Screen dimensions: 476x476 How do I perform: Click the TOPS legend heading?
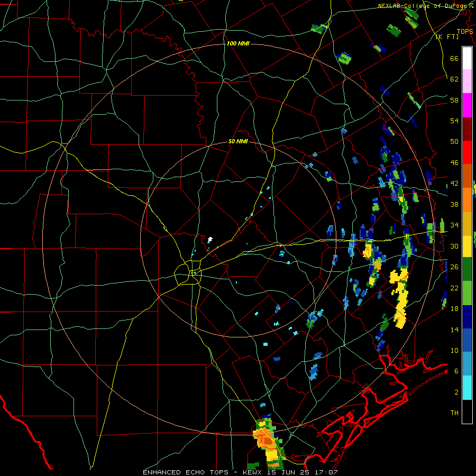[x=465, y=31]
